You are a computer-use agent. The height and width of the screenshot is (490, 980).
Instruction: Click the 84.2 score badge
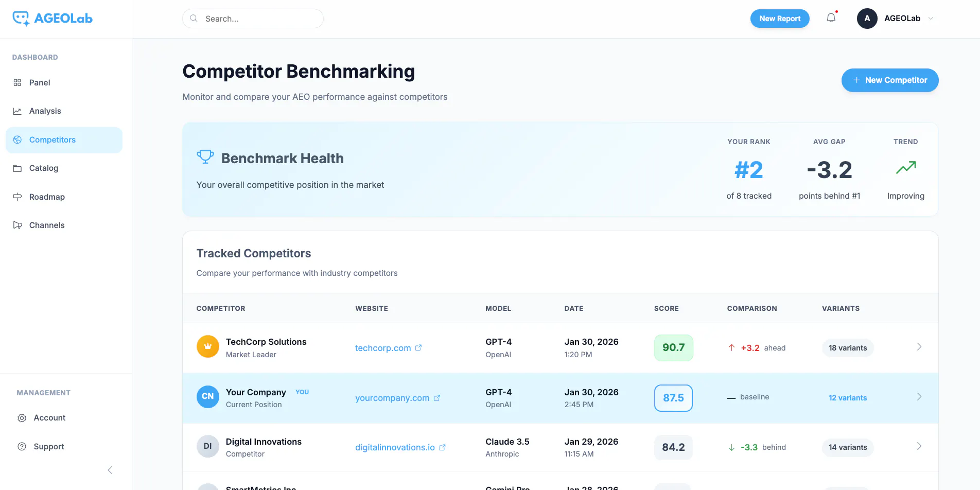coord(673,447)
